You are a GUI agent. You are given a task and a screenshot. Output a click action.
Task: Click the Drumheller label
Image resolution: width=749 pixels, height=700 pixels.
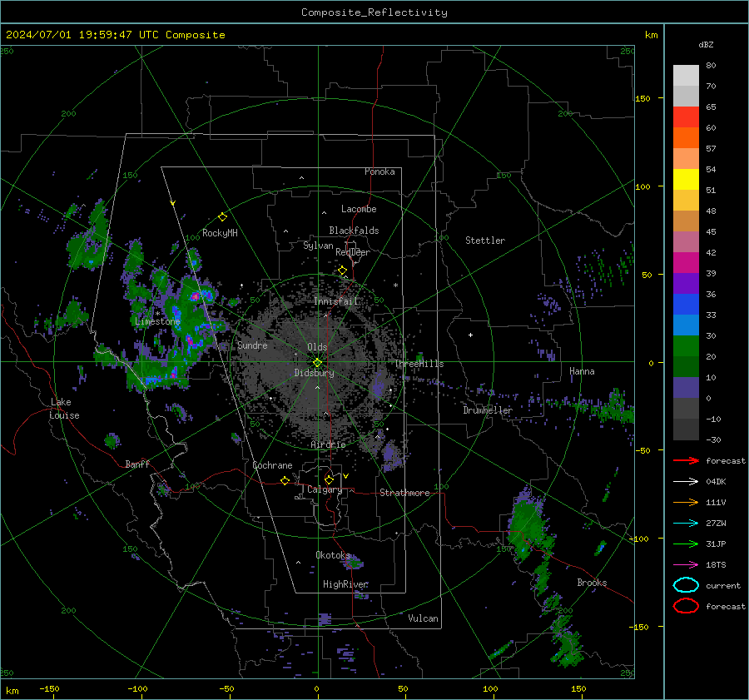pos(488,410)
